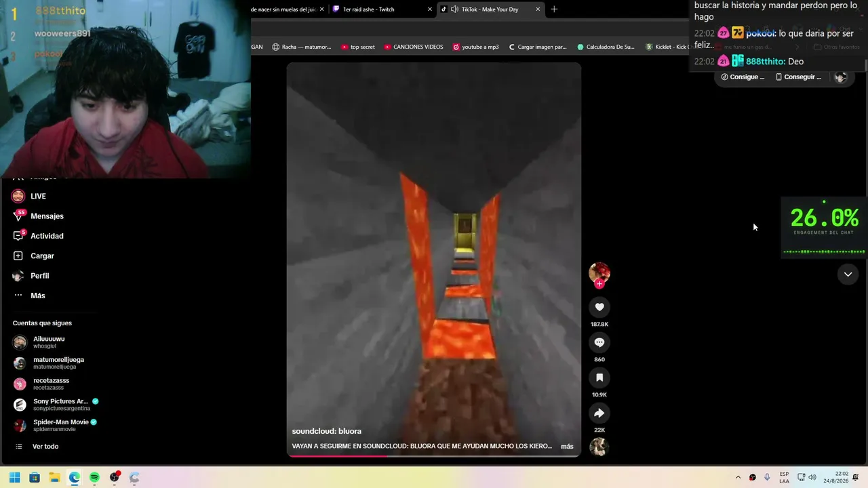Click the Mensajes paper-plane icon
Viewport: 868px width, 488px height.
(x=18, y=216)
